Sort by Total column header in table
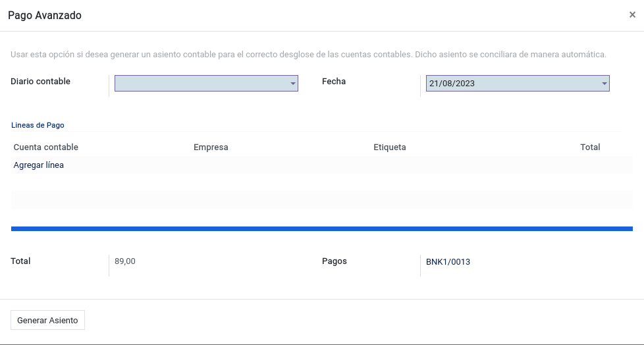 point(590,147)
